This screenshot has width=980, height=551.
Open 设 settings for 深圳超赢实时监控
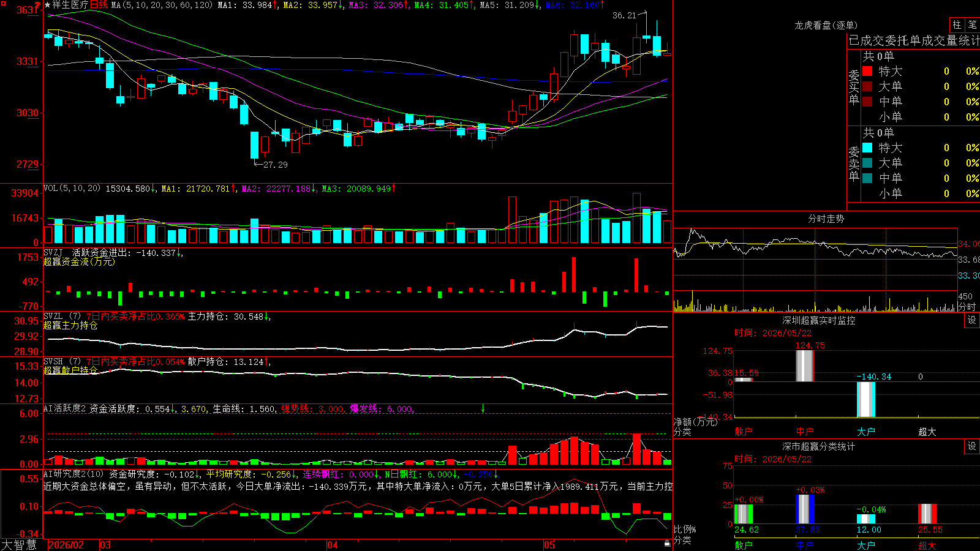(x=972, y=320)
